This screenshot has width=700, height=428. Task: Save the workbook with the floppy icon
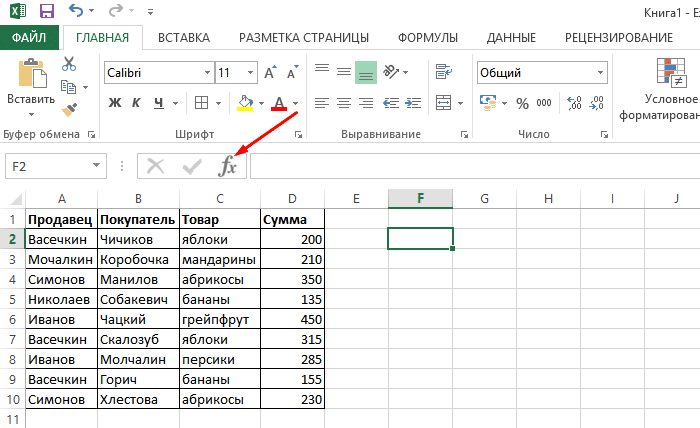pos(46,12)
